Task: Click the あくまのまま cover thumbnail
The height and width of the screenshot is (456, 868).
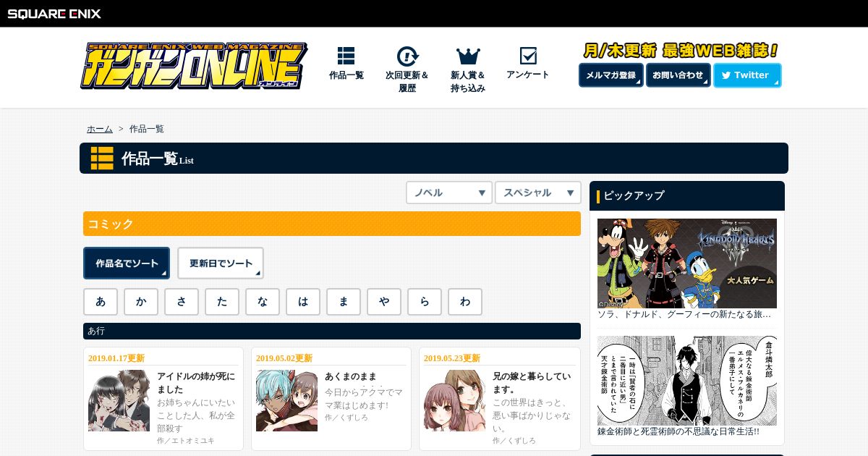Action: coord(287,400)
